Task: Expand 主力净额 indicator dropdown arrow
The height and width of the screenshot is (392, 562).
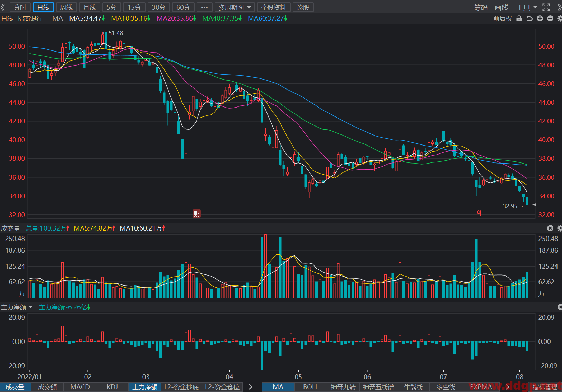Action: 30,307
